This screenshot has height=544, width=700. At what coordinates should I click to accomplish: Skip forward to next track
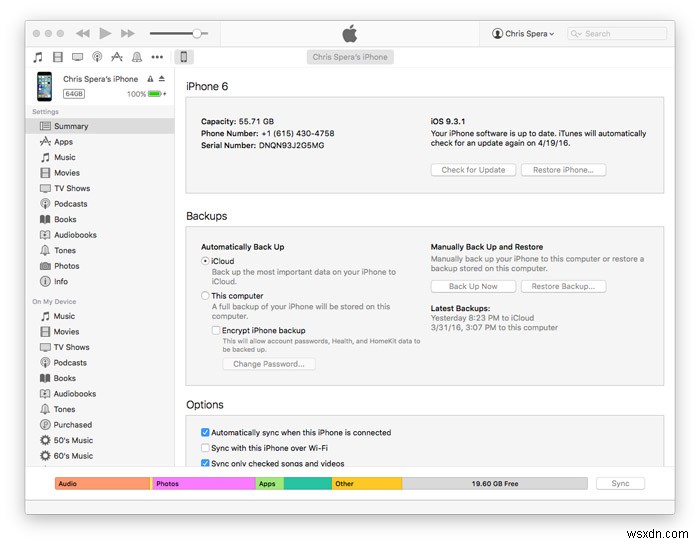click(x=128, y=33)
